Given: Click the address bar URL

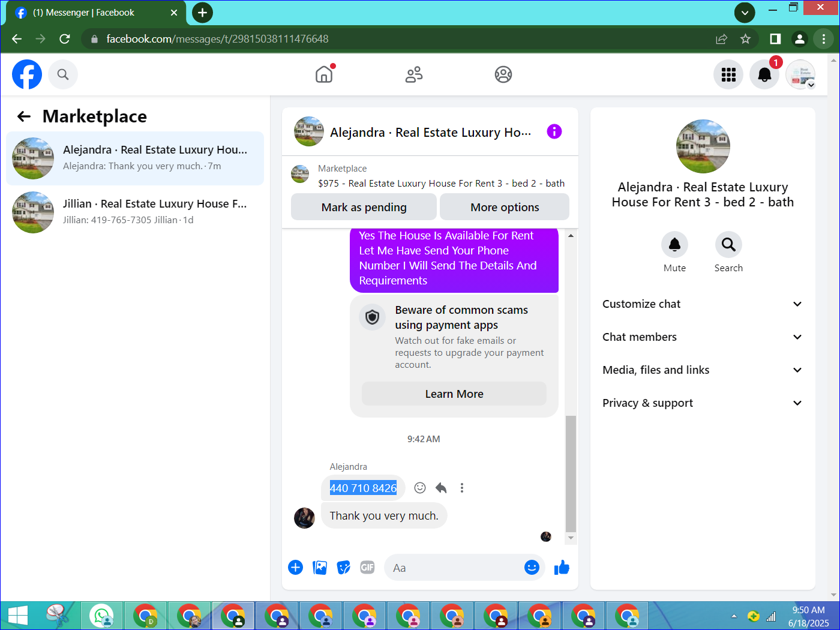Looking at the screenshot, I should pos(217,39).
